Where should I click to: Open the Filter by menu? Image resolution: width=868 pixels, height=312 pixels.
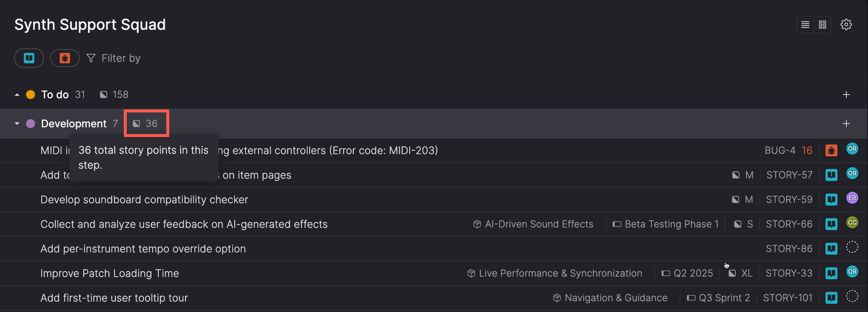pos(113,58)
